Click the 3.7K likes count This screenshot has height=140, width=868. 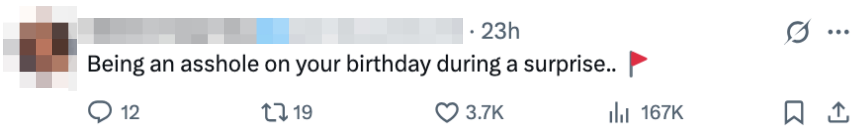[484, 113]
